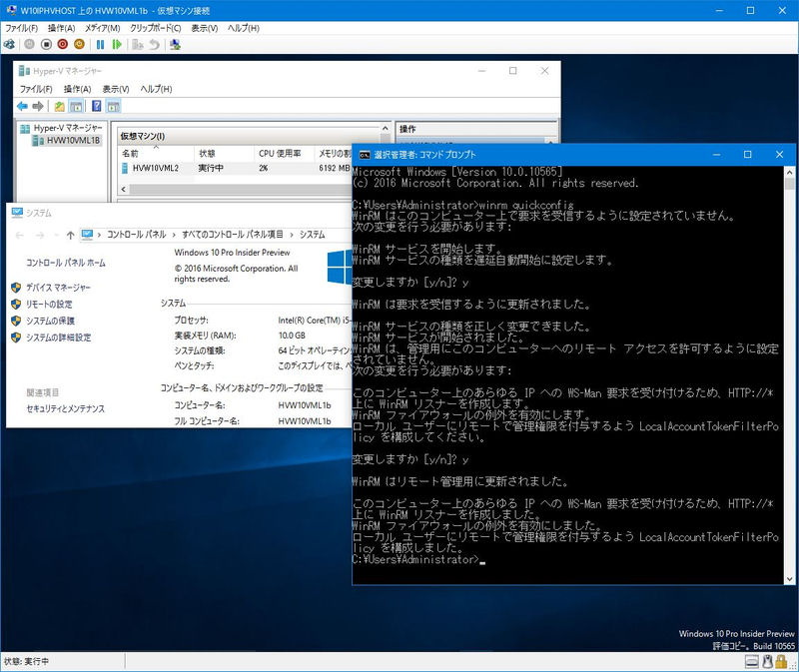Click the Hyper-V Manager title bar icon
Screen dimensions: 799x672
point(24,70)
